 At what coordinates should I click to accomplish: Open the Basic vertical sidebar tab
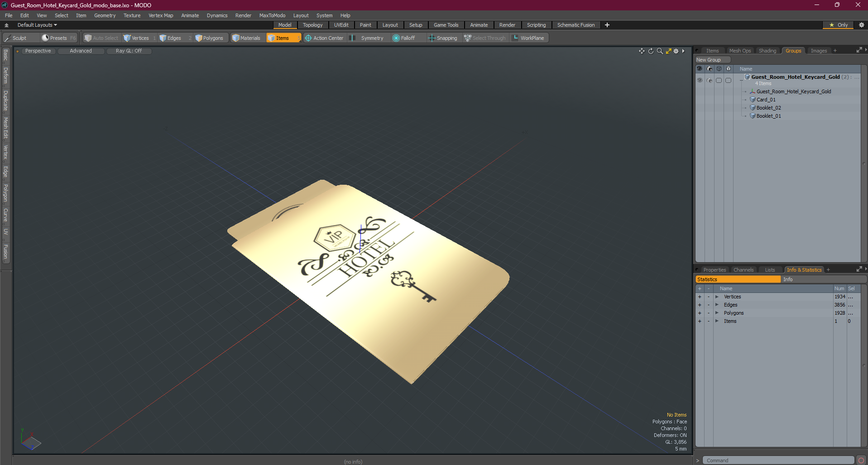pos(6,55)
